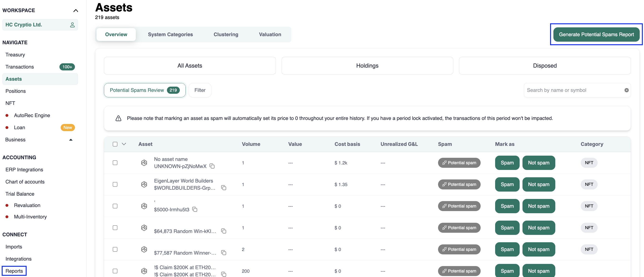
Task: Select the $5000-Irmhu5t3 row checkbox
Action: 115,206
